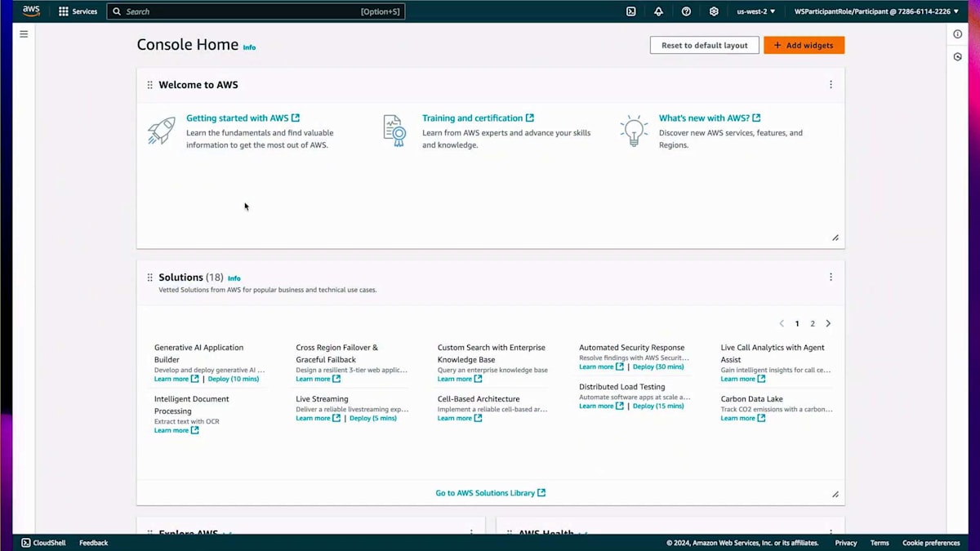
Task: Learn more about Live Streaming
Action: 318,418
